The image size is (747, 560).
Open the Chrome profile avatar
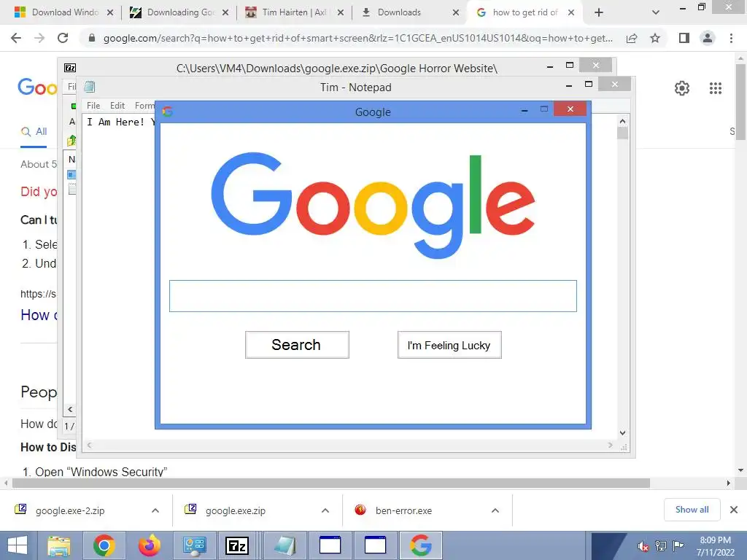[x=708, y=38]
